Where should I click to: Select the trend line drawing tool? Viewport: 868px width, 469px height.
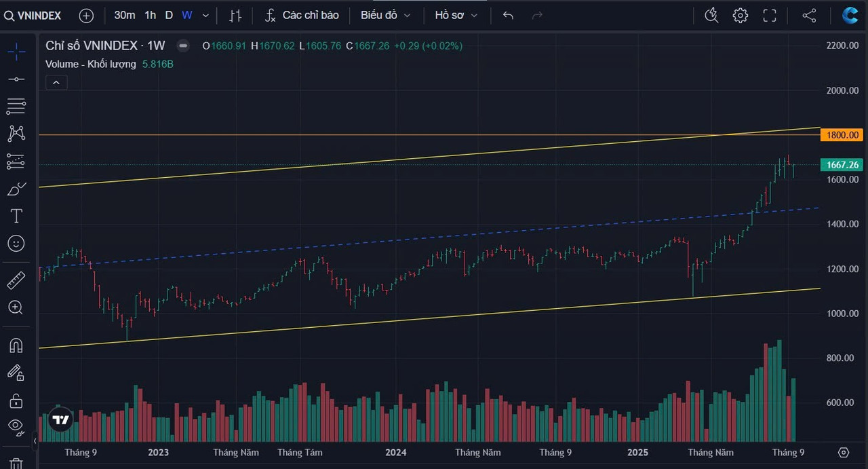tap(16, 79)
